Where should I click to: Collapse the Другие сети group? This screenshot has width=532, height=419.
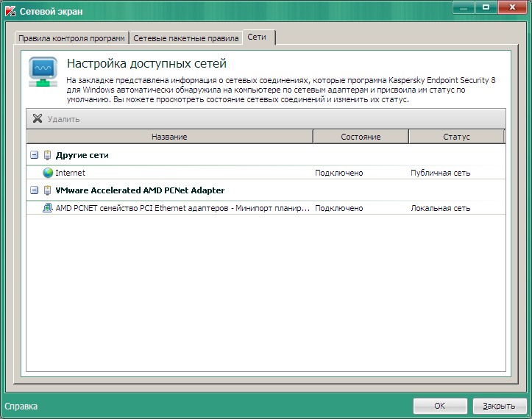point(35,155)
